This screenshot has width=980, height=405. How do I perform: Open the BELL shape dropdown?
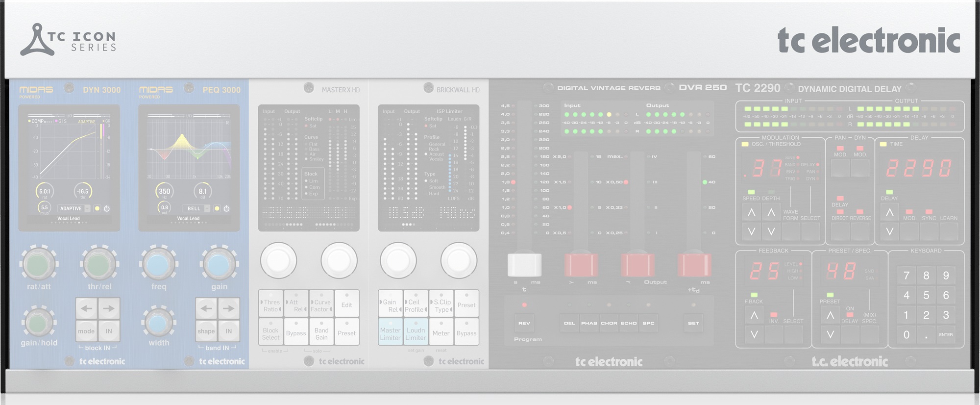pyautogui.click(x=198, y=208)
